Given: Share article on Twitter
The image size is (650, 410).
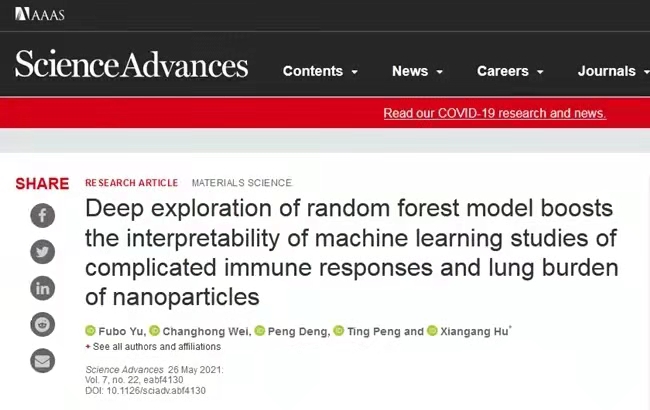Looking at the screenshot, I should [42, 252].
